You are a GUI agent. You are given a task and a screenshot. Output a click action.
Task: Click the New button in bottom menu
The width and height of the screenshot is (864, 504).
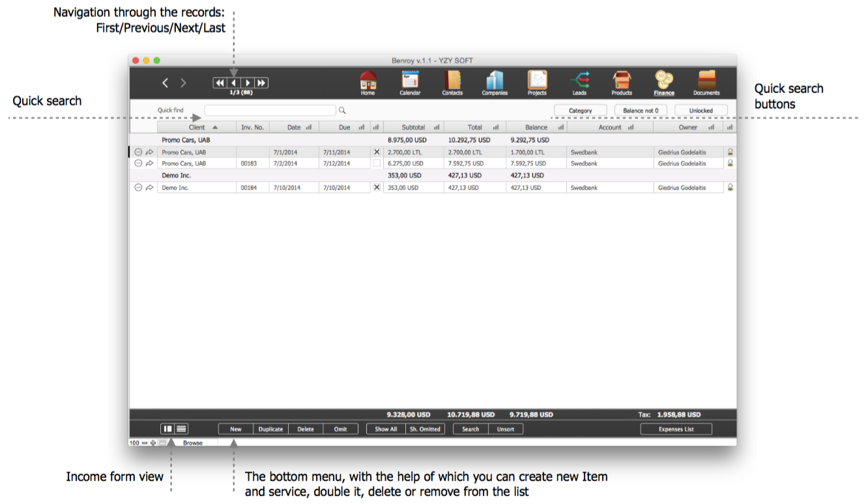(236, 429)
